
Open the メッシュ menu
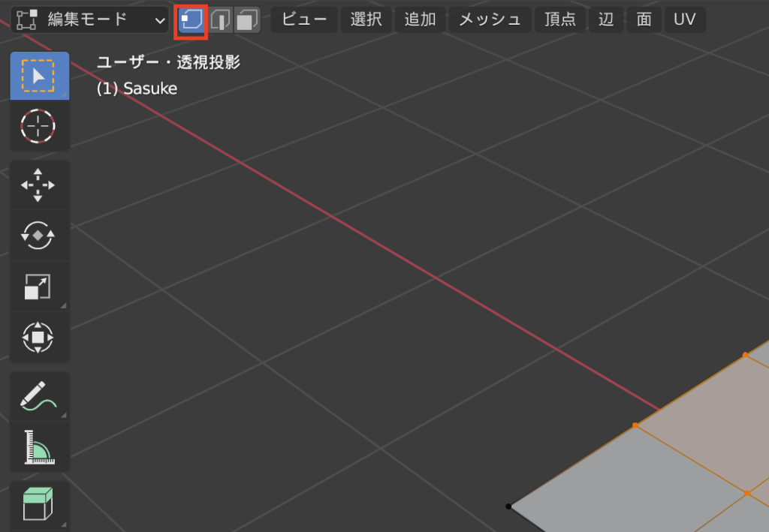point(490,20)
